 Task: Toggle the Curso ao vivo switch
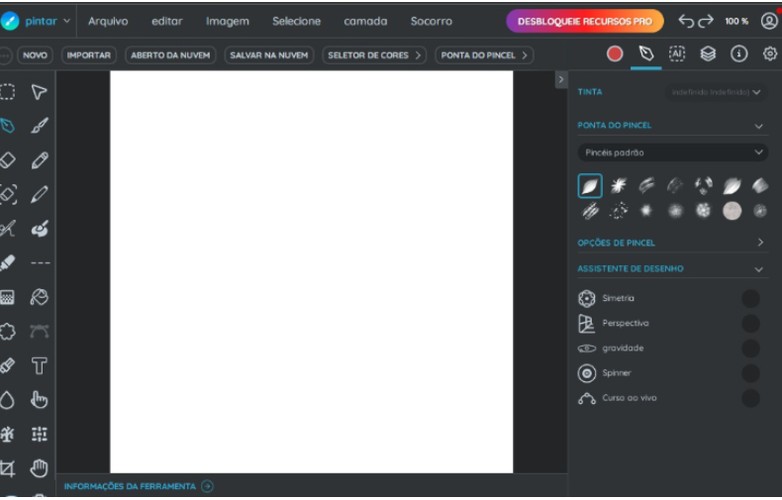pyautogui.click(x=750, y=398)
